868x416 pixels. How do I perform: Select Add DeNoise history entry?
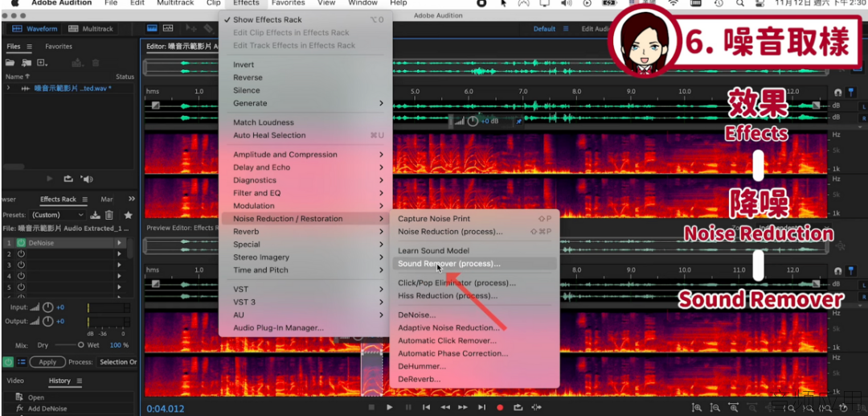click(47, 409)
